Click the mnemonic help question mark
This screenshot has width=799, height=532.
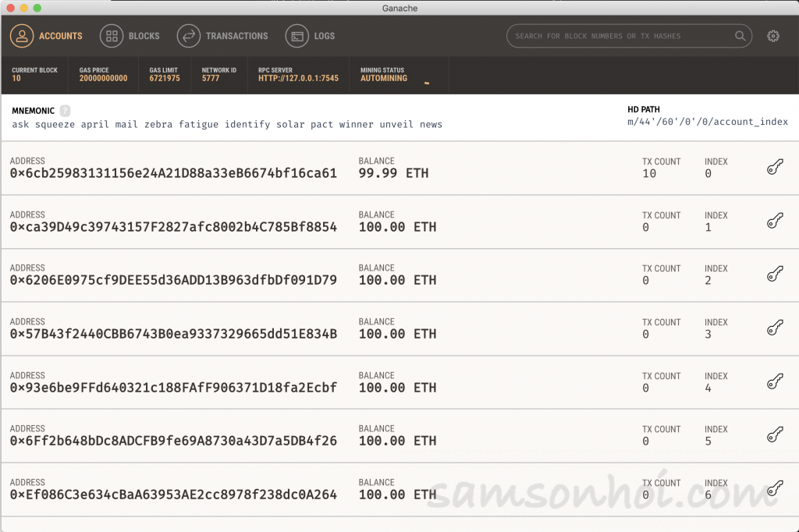pyautogui.click(x=65, y=111)
